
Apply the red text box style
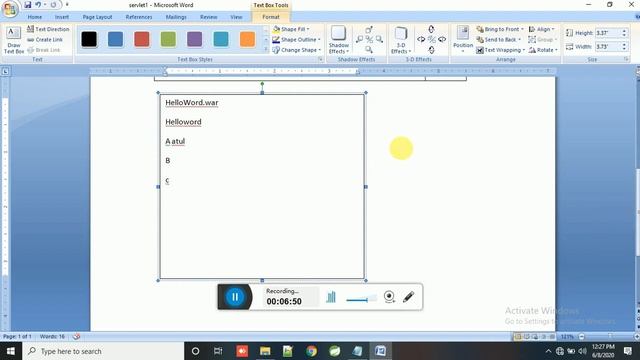(x=142, y=39)
